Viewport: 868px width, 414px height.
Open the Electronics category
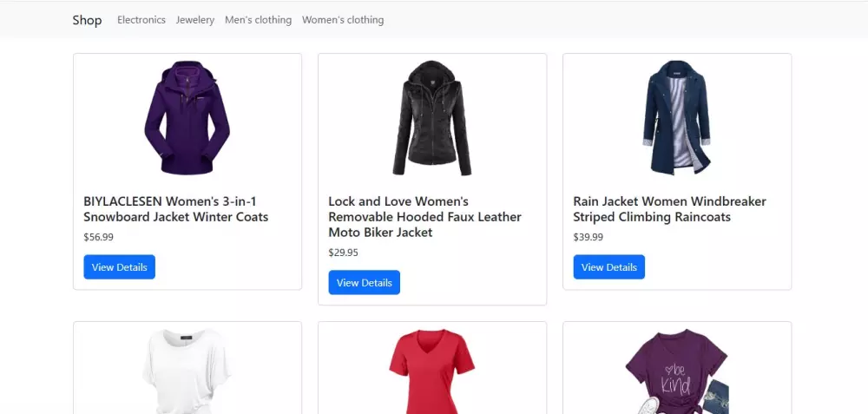click(x=141, y=20)
